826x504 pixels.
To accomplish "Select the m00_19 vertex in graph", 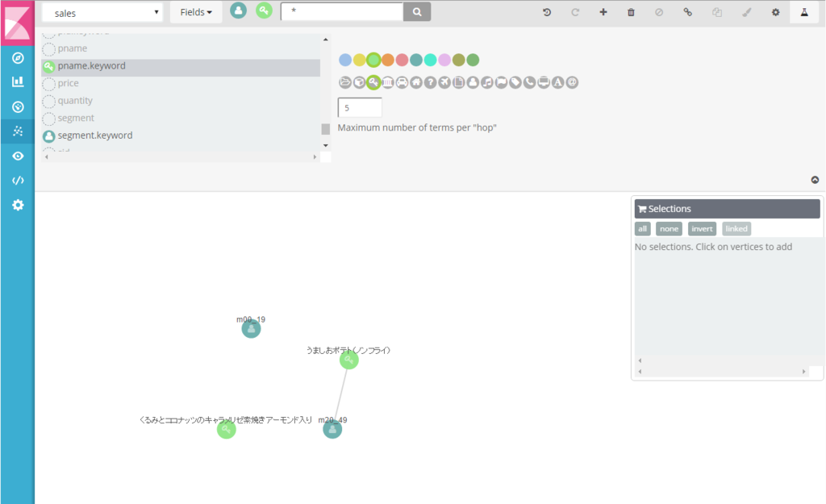I will coord(252,329).
